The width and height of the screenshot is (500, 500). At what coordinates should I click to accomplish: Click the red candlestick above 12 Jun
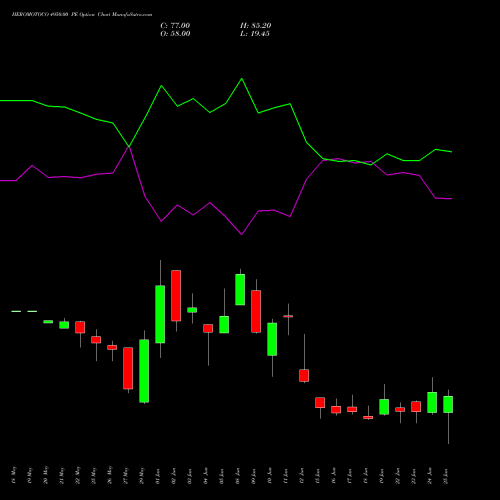click(x=304, y=375)
